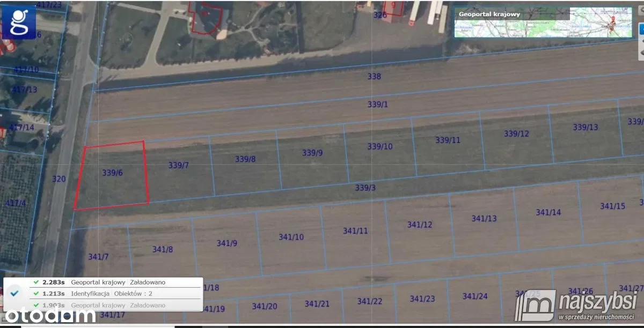Click parcel 341/14 label

(x=548, y=212)
